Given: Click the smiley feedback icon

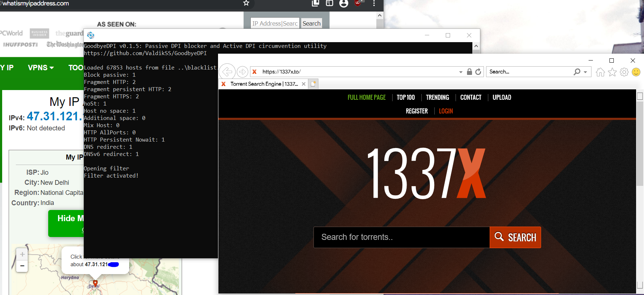Looking at the screenshot, I should pos(636,72).
